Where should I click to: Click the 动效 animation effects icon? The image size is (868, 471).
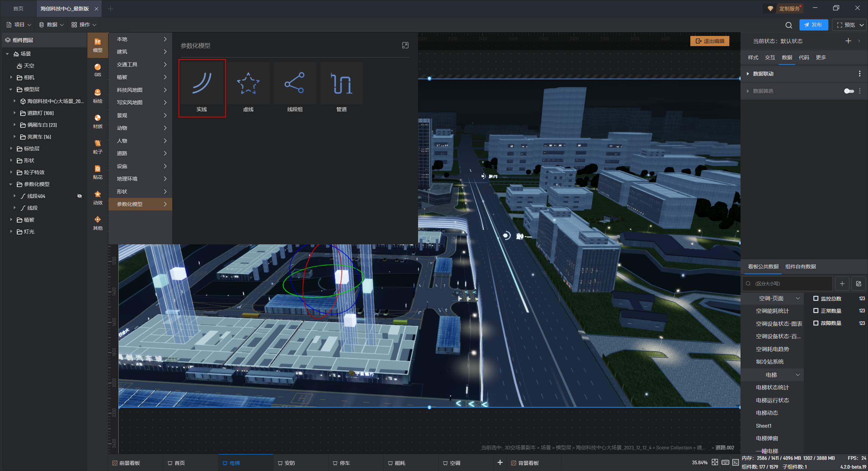[x=98, y=197]
